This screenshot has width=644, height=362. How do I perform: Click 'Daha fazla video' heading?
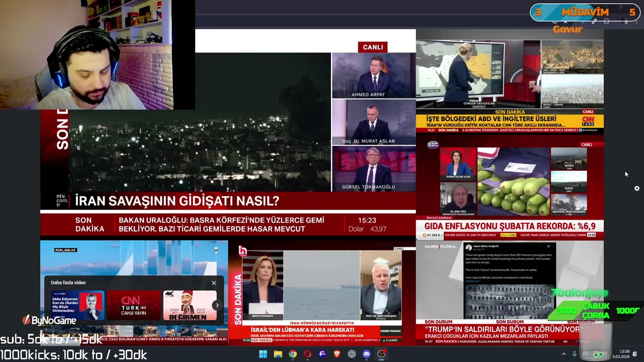(x=68, y=283)
